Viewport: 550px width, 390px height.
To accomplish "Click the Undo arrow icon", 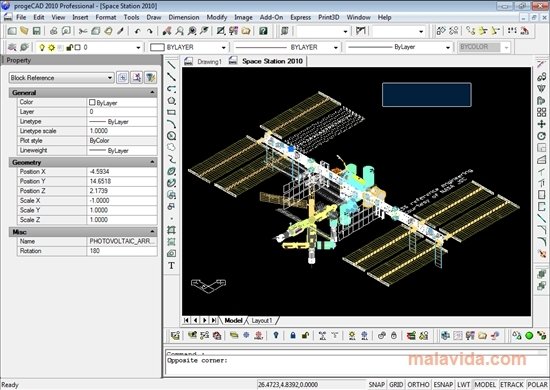I will (x=138, y=31).
